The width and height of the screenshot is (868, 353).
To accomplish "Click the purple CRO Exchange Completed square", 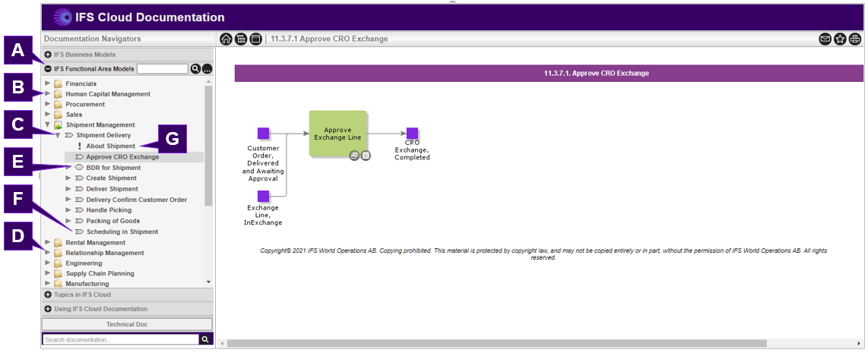I will tap(413, 134).
